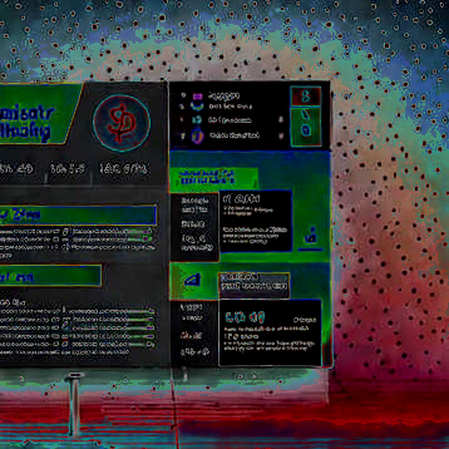Click the purple-orange round icon fourth row
The height and width of the screenshot is (449, 449).
[197, 136]
